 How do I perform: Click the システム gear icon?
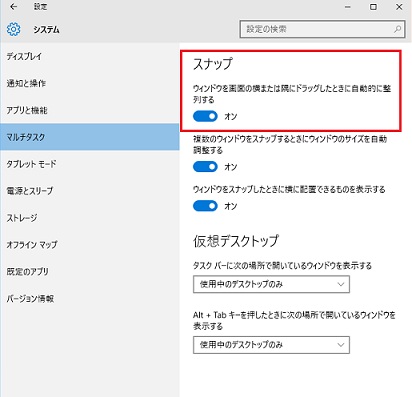pyautogui.click(x=13, y=29)
